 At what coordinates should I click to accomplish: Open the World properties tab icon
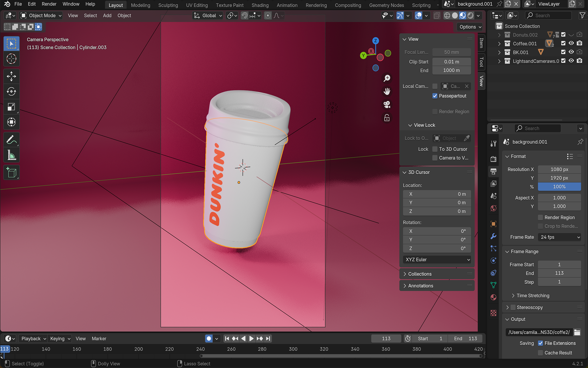point(493,208)
